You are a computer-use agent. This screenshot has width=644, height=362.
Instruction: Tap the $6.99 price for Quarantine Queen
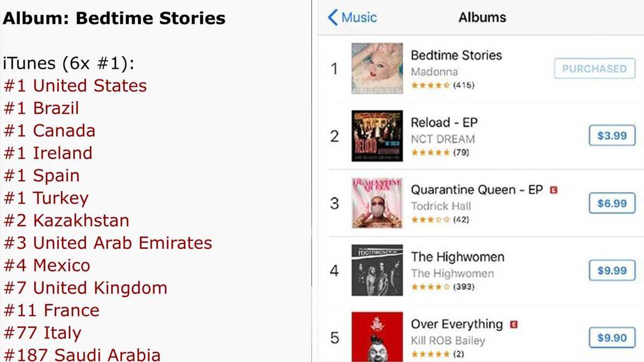click(612, 204)
